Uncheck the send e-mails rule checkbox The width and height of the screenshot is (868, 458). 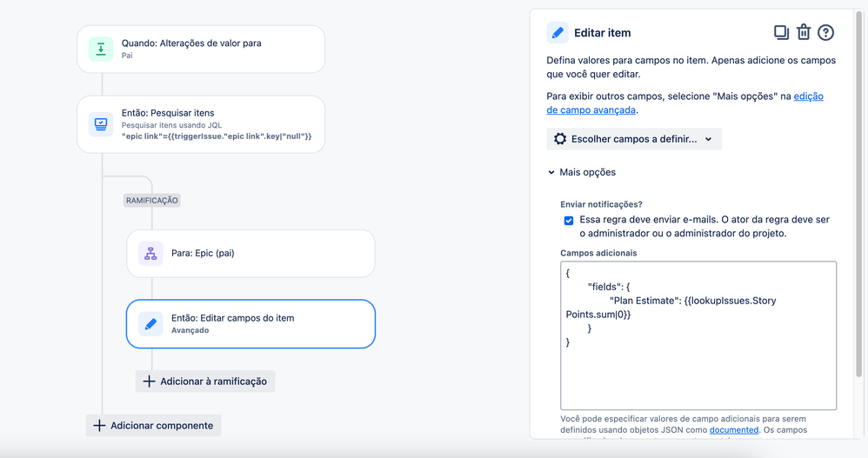[x=569, y=220]
